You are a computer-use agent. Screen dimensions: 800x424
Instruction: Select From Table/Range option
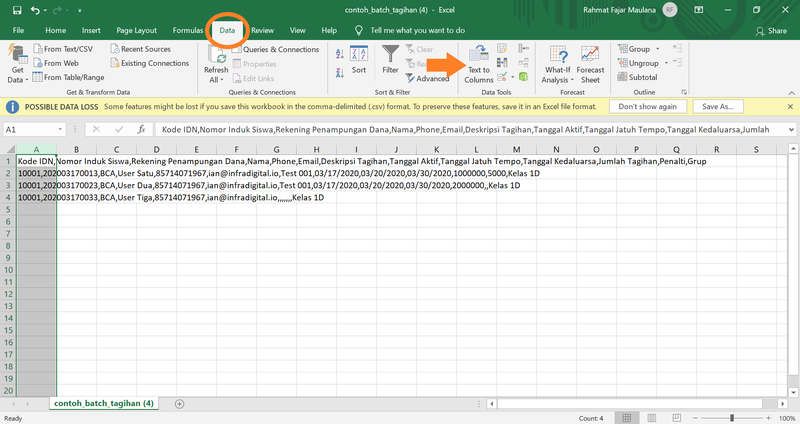tap(68, 78)
